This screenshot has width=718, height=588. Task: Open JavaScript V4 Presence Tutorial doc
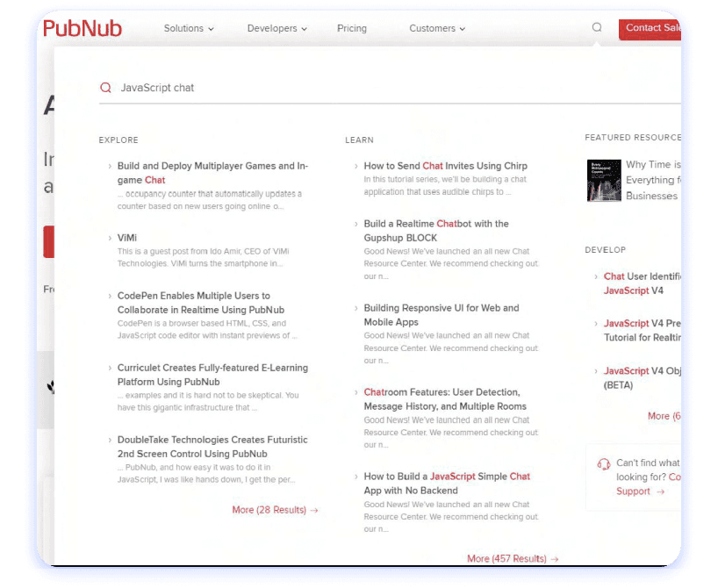(x=642, y=330)
